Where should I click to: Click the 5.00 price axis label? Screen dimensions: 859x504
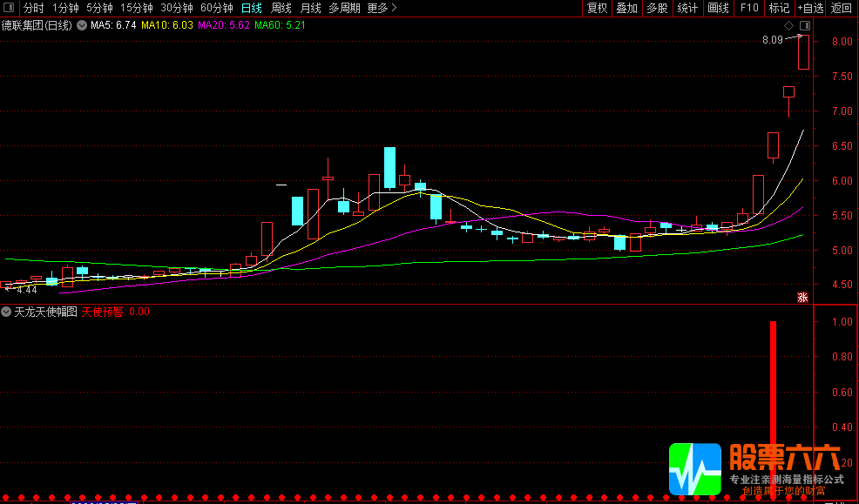tap(842, 250)
